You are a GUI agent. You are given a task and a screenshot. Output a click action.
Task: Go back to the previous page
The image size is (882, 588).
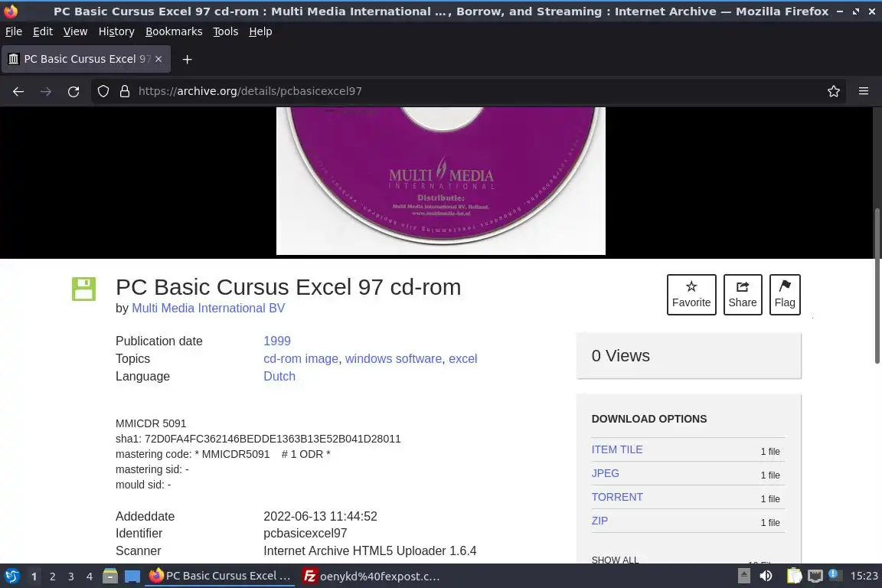18,91
